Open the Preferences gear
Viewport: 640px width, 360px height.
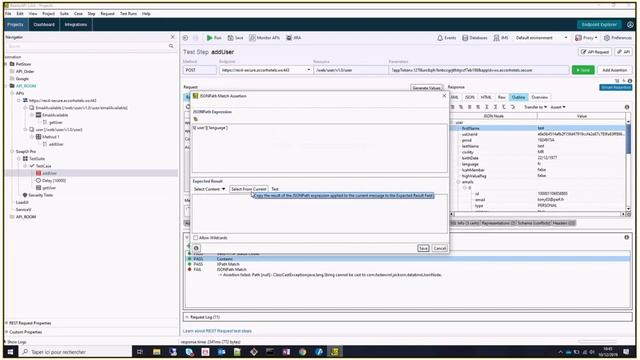tap(617, 38)
